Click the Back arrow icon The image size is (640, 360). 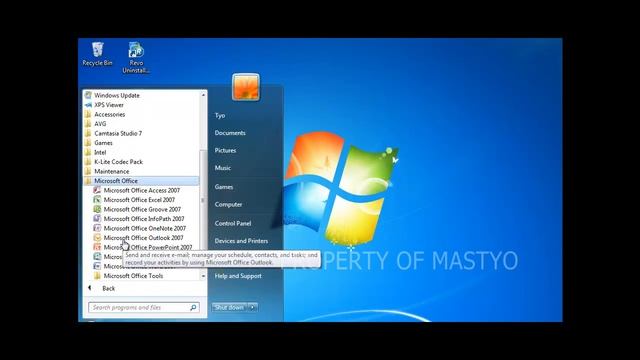click(90, 288)
